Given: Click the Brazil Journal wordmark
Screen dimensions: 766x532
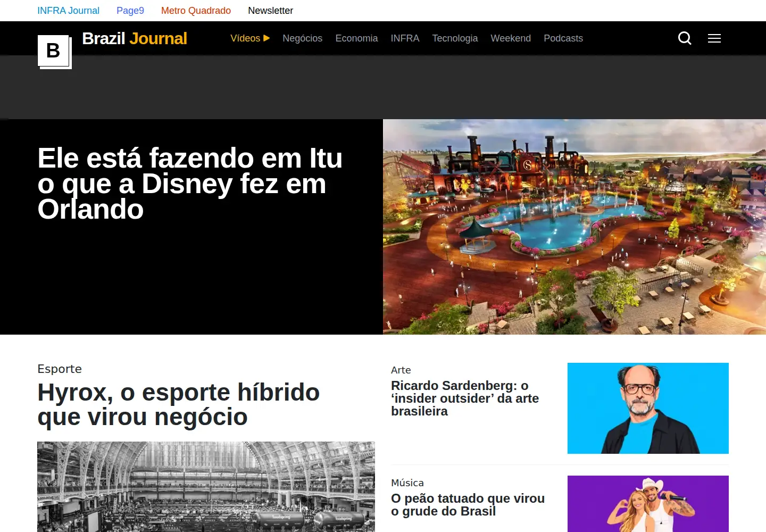Looking at the screenshot, I should (135, 38).
